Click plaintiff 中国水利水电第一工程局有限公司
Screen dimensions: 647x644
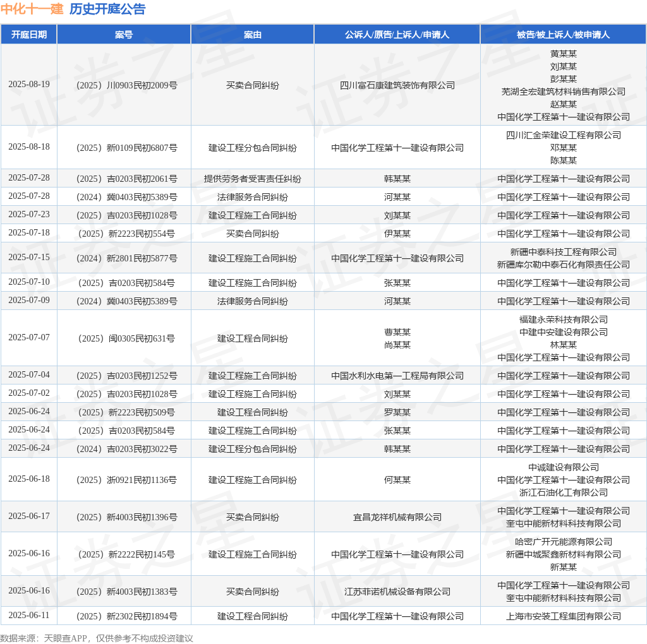click(397, 376)
